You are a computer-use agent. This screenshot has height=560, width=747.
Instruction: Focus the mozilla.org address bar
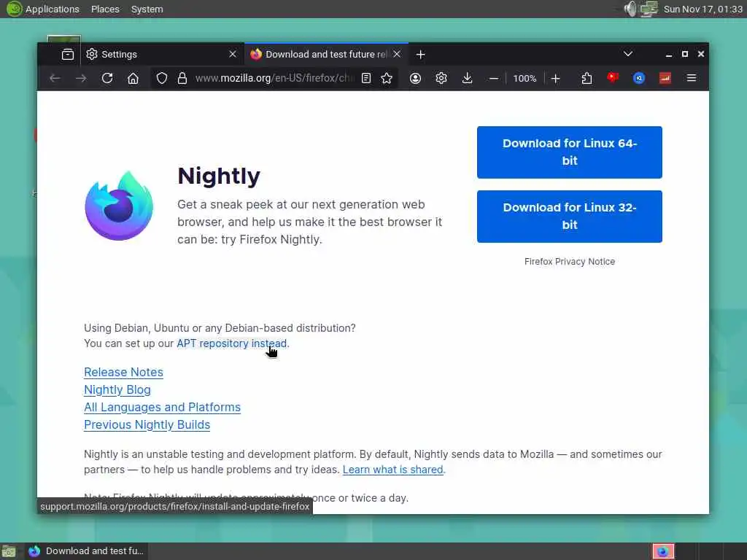pyautogui.click(x=274, y=78)
